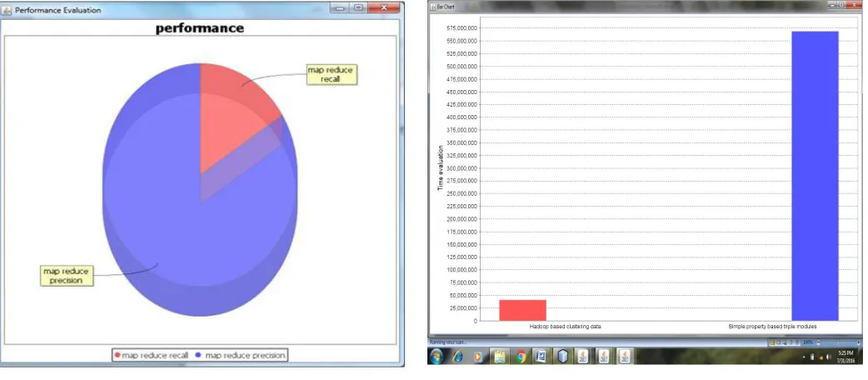This screenshot has height=380, width=868.
Task: Click the volume speaker tray icon
Action: tap(829, 357)
